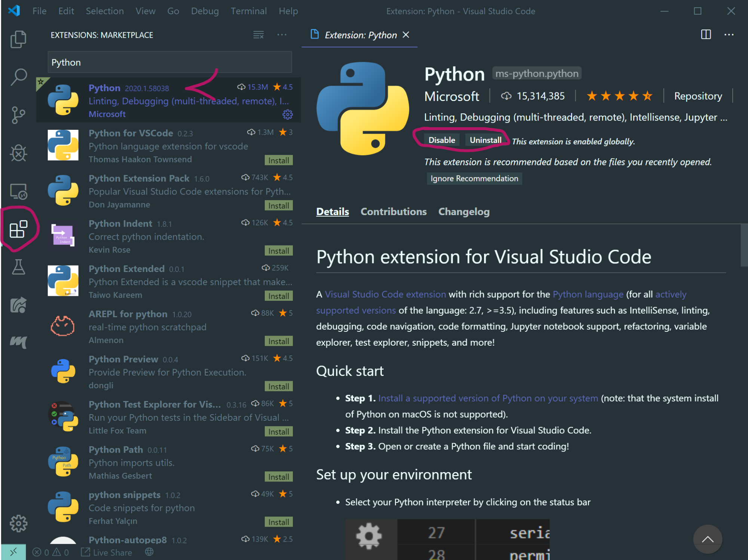This screenshot has width=748, height=560.
Task: Disable the Python extension
Action: point(442,140)
